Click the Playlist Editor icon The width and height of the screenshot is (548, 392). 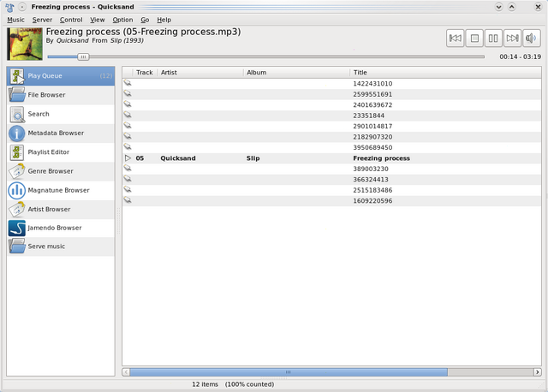pos(17,152)
